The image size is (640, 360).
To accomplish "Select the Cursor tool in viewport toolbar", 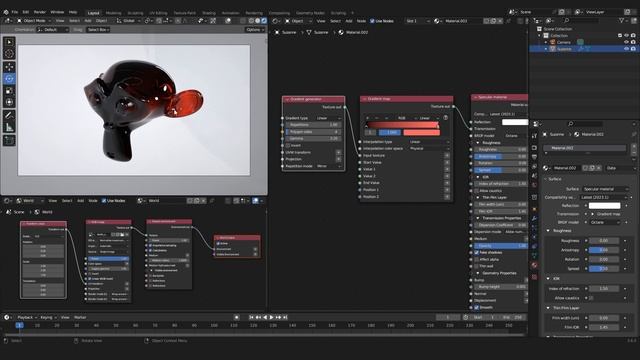I will point(9,53).
